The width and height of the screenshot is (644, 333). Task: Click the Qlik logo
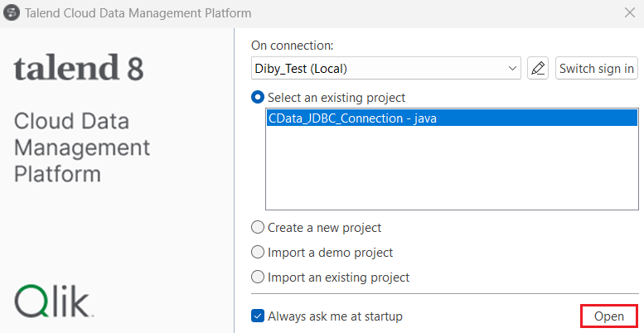pos(53,302)
